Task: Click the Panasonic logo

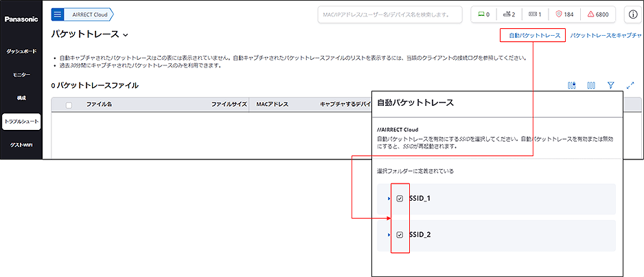Action: (21, 19)
